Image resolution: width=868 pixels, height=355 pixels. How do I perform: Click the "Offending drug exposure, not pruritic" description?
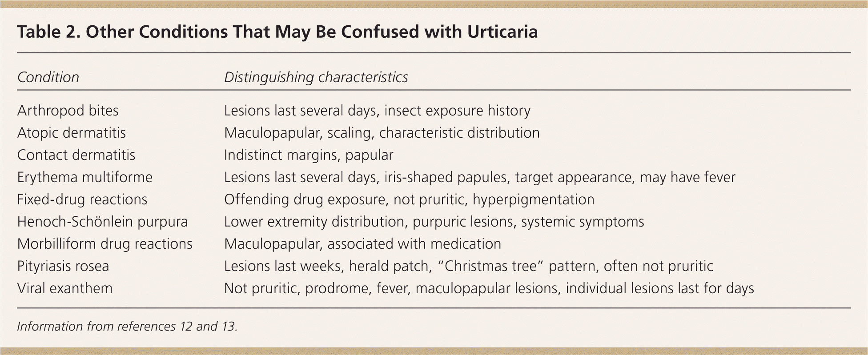click(409, 199)
